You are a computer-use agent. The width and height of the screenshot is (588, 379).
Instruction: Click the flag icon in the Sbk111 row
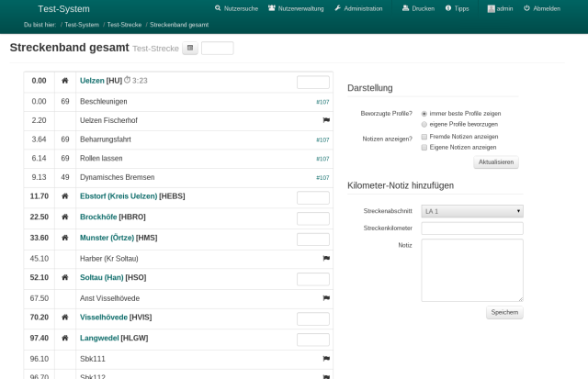pos(325,358)
